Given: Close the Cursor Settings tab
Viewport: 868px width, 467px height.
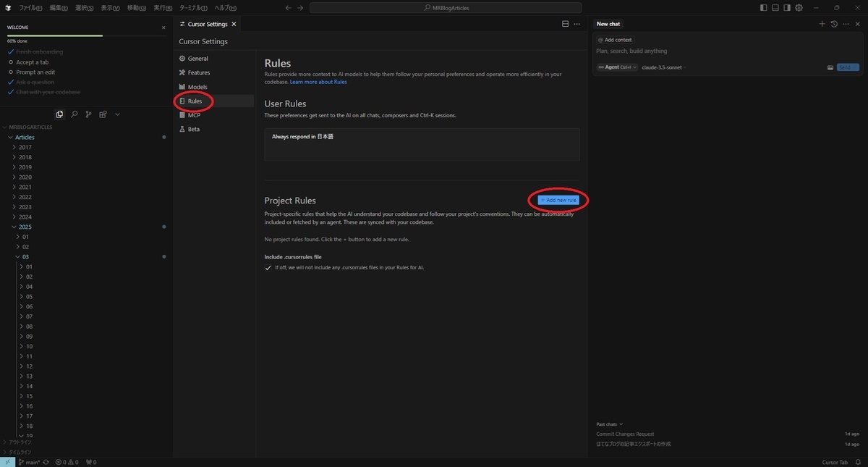Looking at the screenshot, I should [234, 24].
